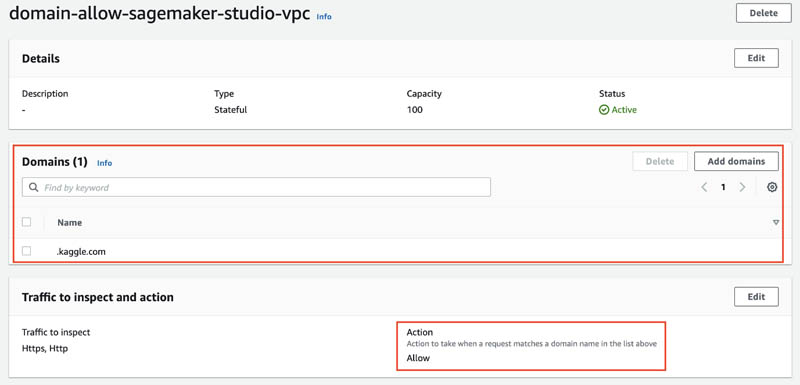Open Info link next to the rule group title
Viewport: 800px width, 385px height.
pyautogui.click(x=324, y=16)
